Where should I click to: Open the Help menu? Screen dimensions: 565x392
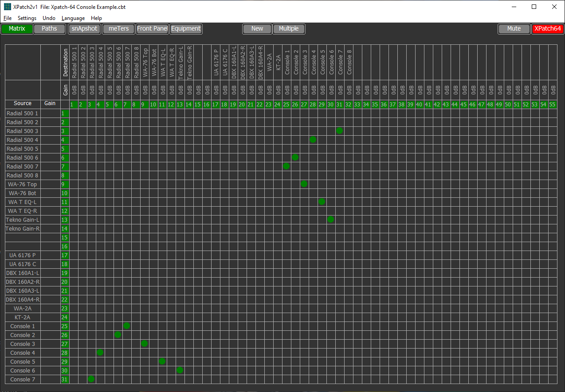[96, 18]
